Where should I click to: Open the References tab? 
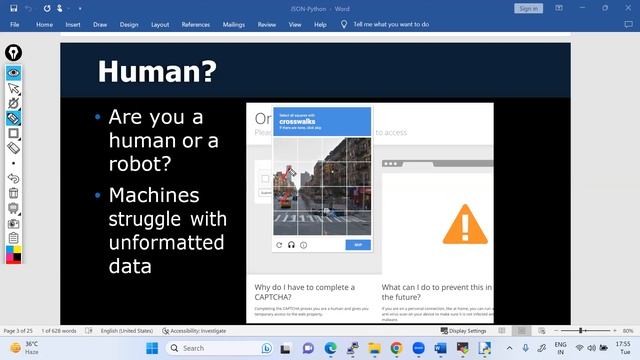[196, 24]
